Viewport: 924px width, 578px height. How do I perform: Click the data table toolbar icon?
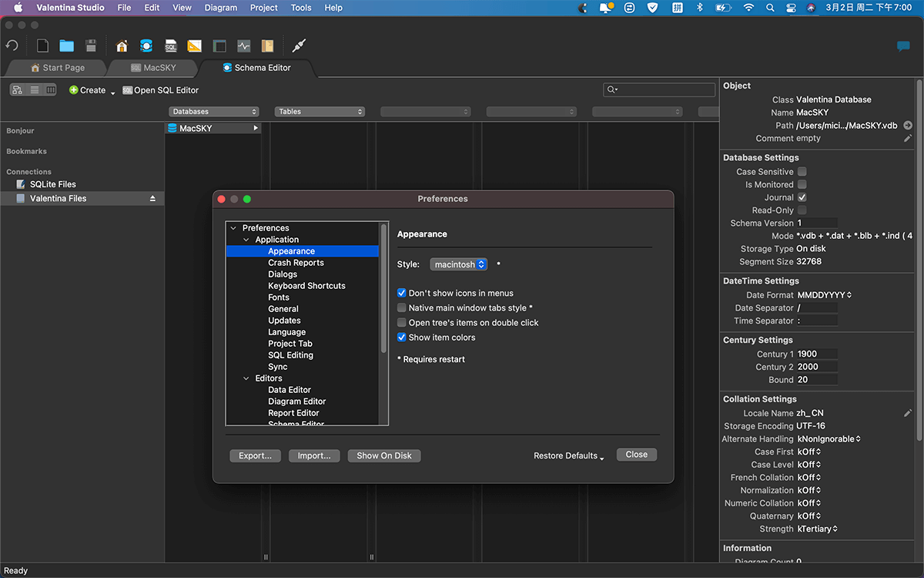pyautogui.click(x=219, y=45)
